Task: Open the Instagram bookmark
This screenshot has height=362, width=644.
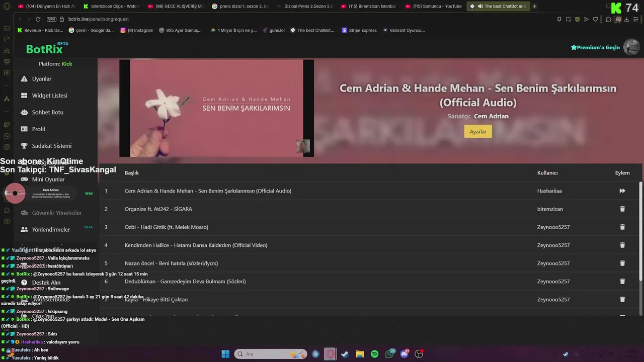Action: pyautogui.click(x=137, y=30)
